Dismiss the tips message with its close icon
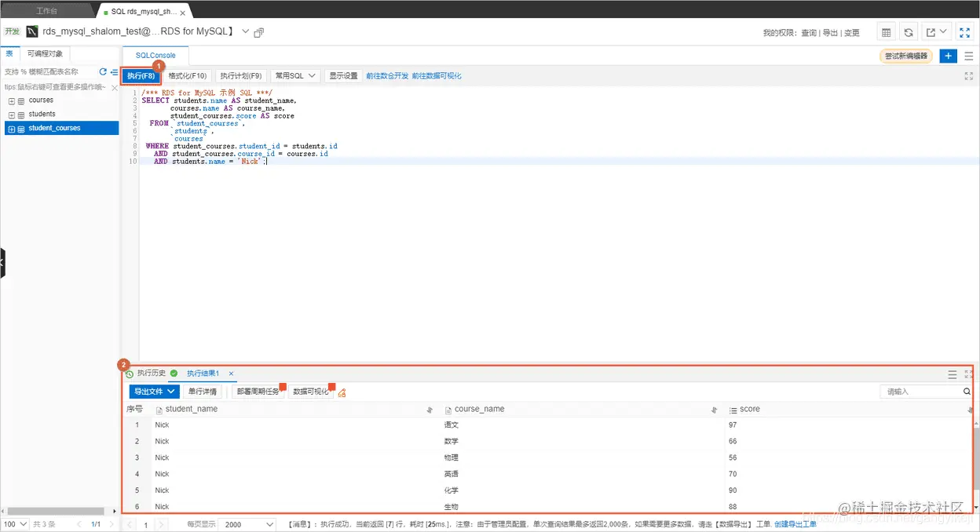This screenshot has height=532, width=980. tap(115, 87)
